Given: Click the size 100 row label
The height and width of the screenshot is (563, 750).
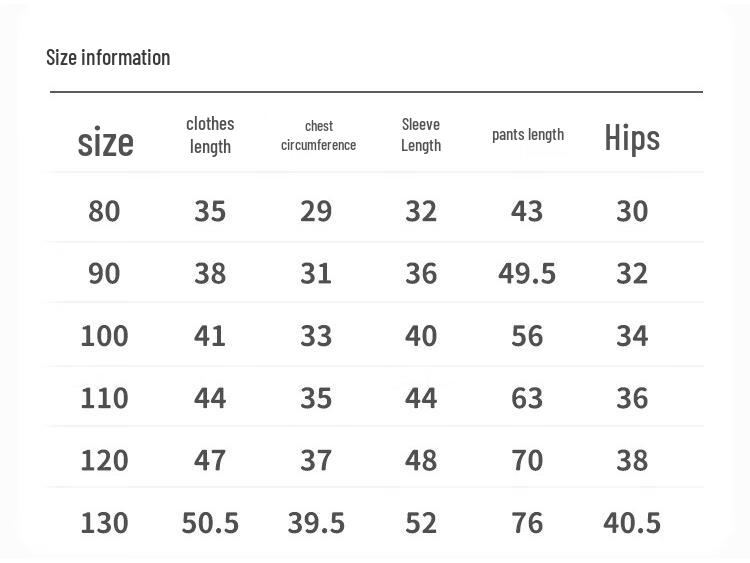Looking at the screenshot, I should point(104,335).
